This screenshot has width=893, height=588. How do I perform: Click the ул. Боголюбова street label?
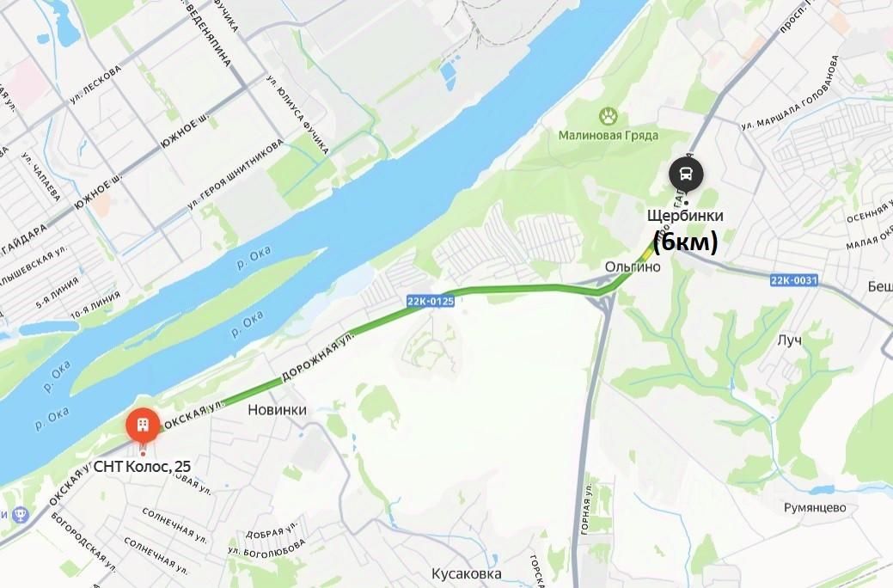pos(266,548)
